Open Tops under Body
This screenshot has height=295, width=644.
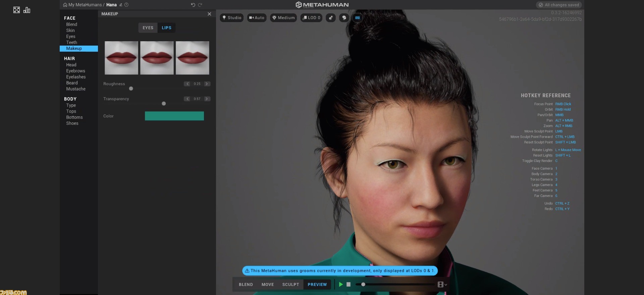coord(71,111)
